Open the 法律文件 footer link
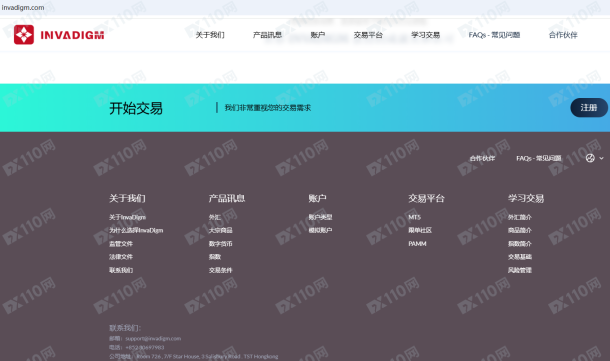 tap(121, 257)
